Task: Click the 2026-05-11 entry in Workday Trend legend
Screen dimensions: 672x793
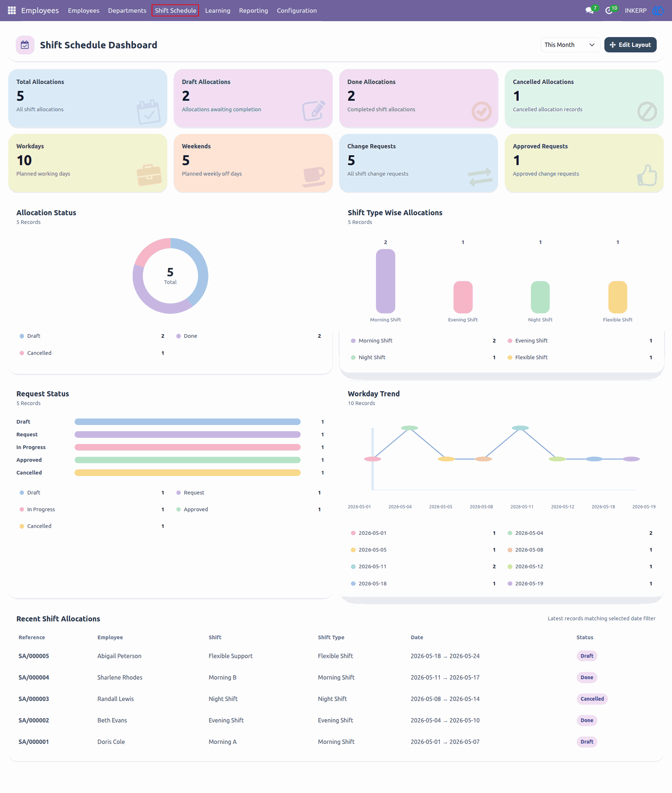Action: tap(423, 567)
